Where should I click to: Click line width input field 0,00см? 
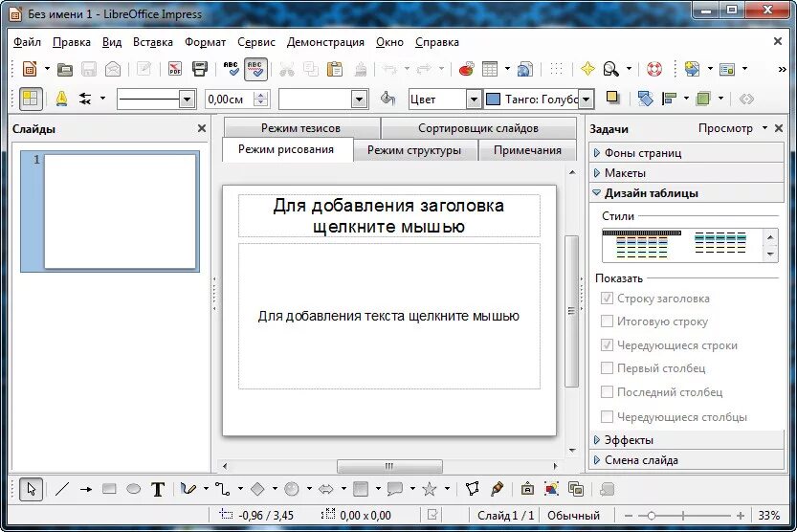pos(230,100)
